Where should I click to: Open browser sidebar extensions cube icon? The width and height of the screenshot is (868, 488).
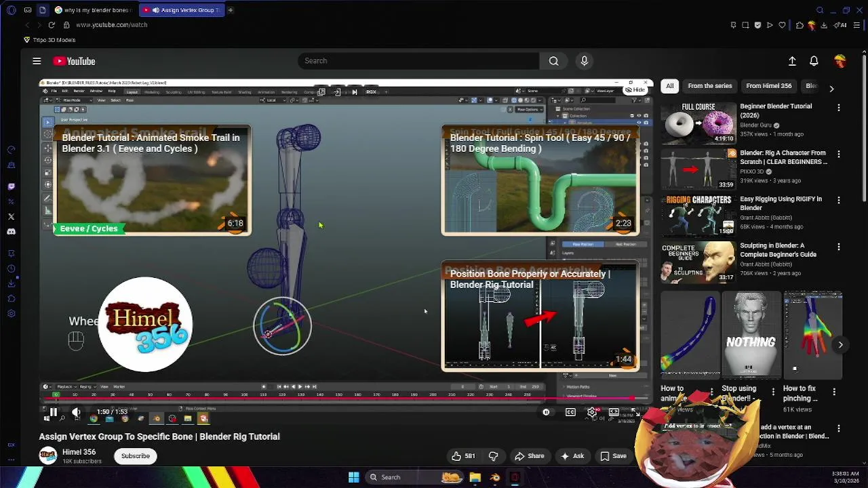(11, 298)
